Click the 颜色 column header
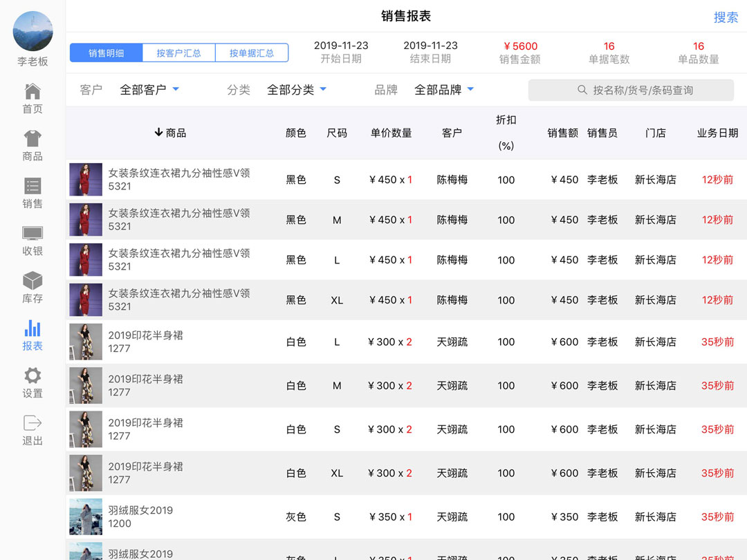 click(x=296, y=133)
